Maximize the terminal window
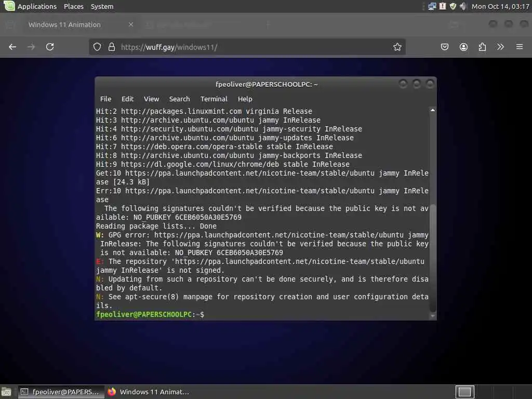The image size is (532, 399). [x=417, y=84]
